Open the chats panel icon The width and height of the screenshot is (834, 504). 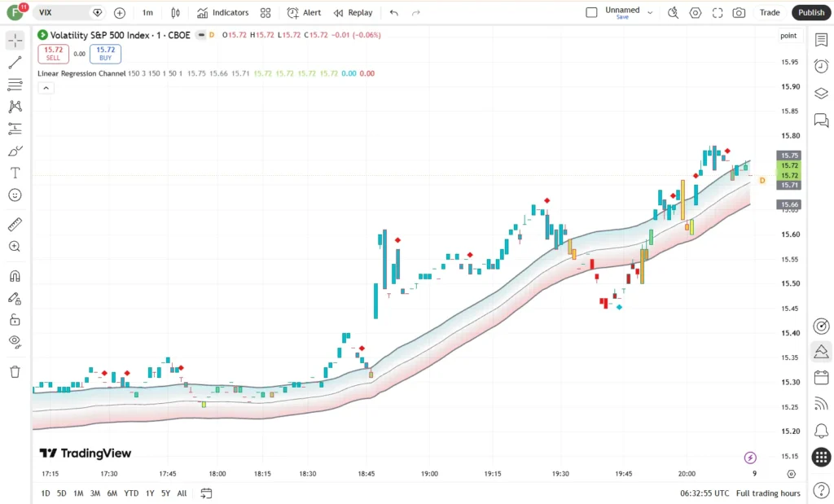[821, 121]
